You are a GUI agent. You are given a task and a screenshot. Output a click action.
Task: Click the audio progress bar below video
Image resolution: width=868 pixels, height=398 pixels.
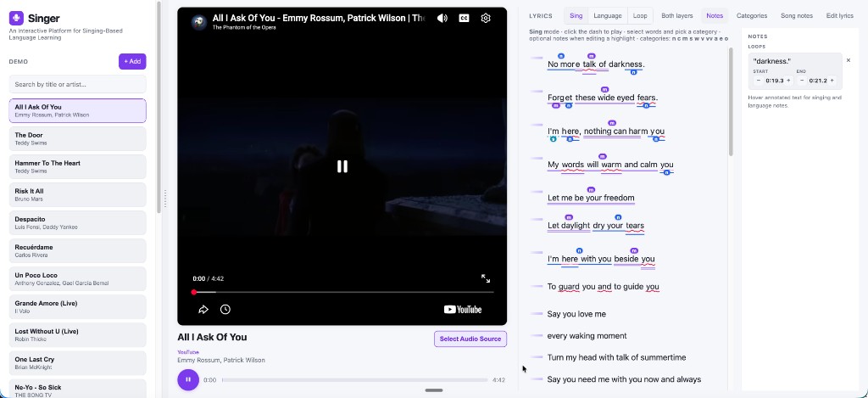click(355, 380)
